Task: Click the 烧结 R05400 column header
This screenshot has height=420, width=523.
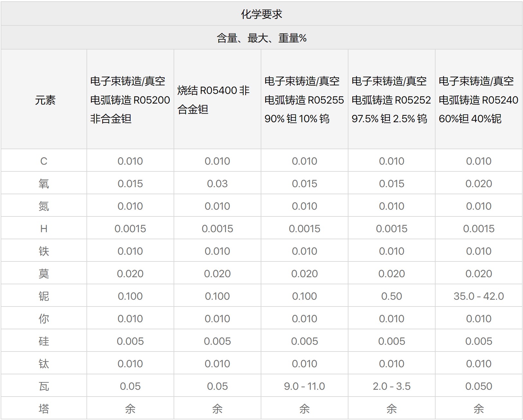Action: pyautogui.click(x=213, y=100)
